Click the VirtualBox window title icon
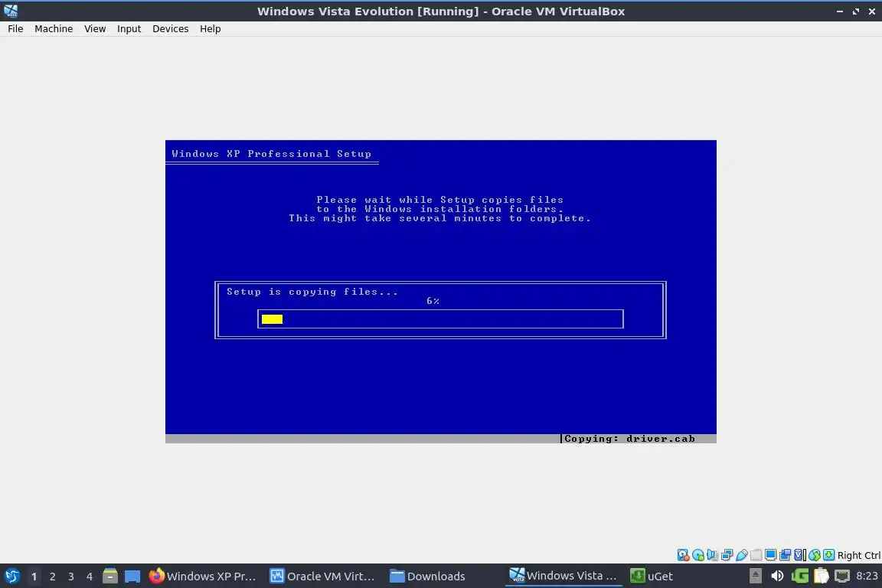Screen dimensions: 882x588 tap(11, 11)
